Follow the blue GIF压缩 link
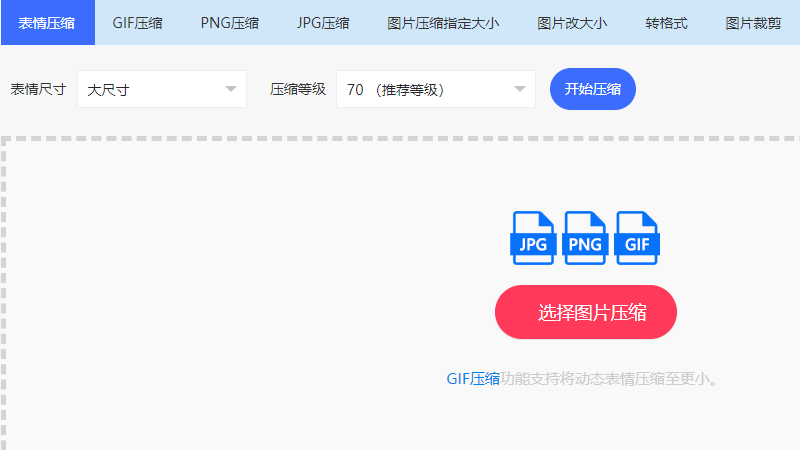This screenshot has height=450, width=800. 473,379
